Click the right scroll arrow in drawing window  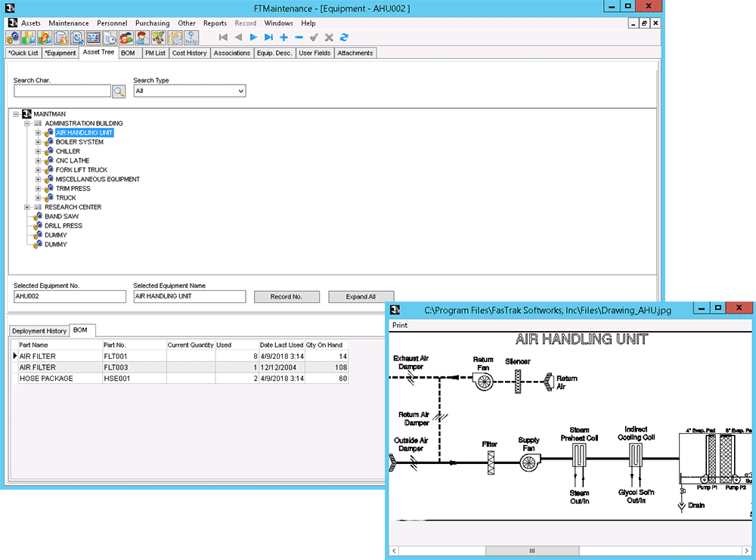pos(746,550)
